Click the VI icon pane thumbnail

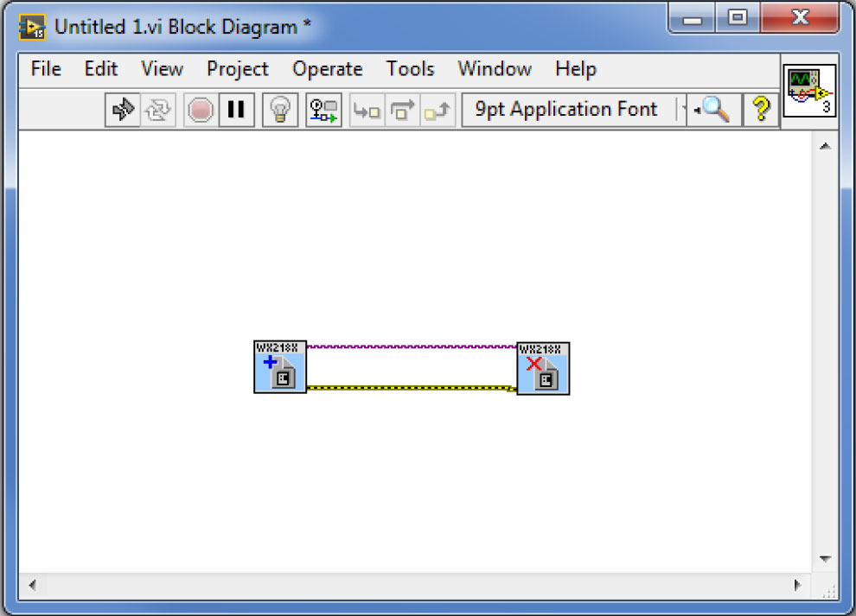(809, 91)
